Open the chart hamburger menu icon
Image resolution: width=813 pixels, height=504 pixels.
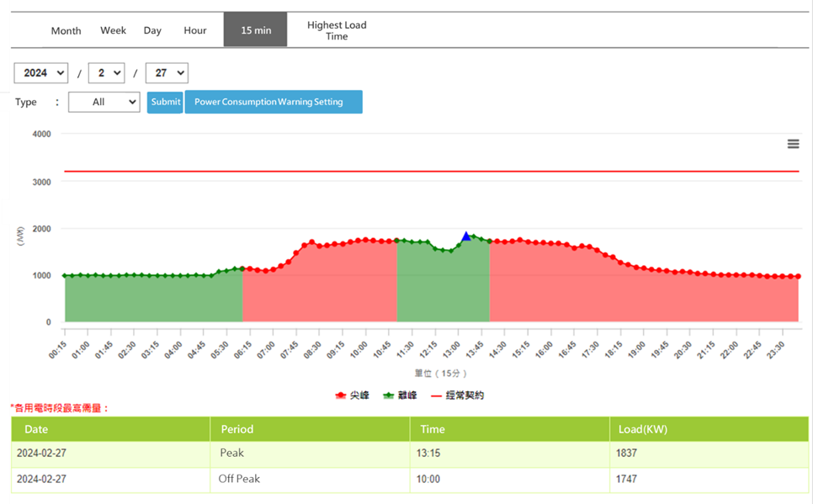tap(793, 144)
